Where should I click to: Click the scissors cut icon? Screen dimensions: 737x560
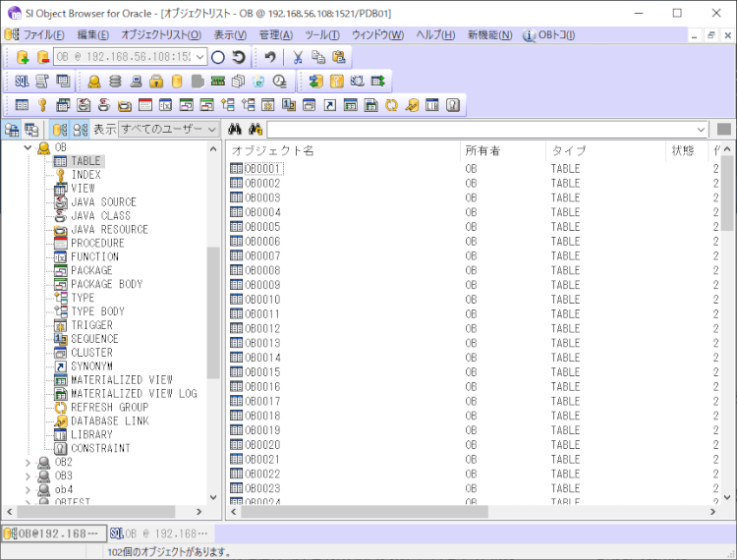(x=298, y=58)
